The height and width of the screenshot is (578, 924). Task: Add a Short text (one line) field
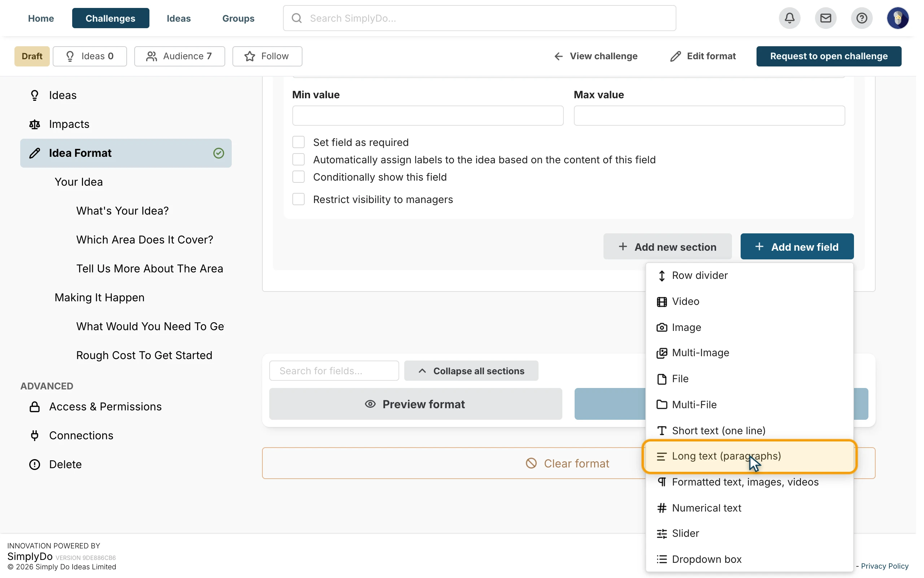749,431
